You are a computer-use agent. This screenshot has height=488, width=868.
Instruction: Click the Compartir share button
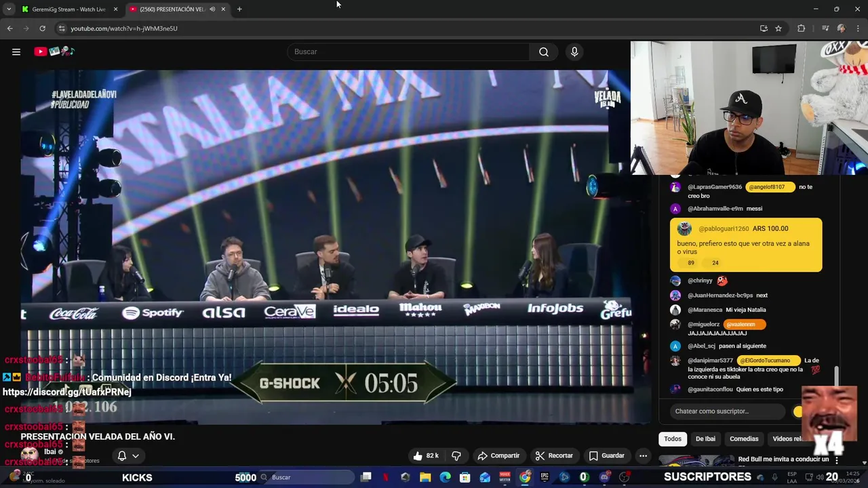tap(498, 455)
